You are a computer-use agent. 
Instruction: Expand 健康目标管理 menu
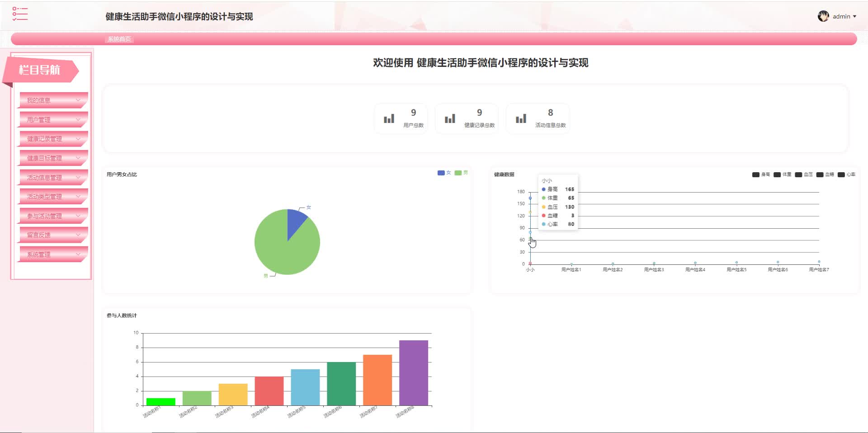point(53,158)
